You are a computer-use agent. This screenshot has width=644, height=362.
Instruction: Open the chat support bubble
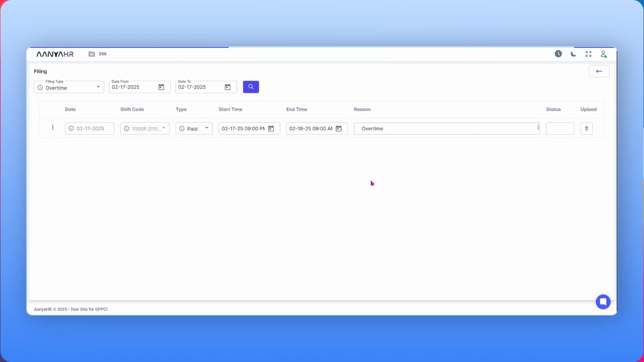point(603,302)
